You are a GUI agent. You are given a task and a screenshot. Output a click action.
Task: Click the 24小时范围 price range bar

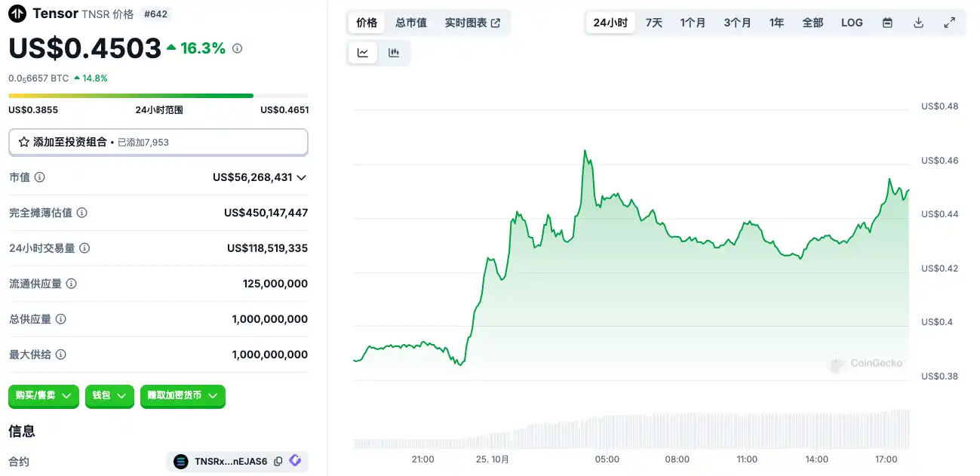tap(158, 96)
